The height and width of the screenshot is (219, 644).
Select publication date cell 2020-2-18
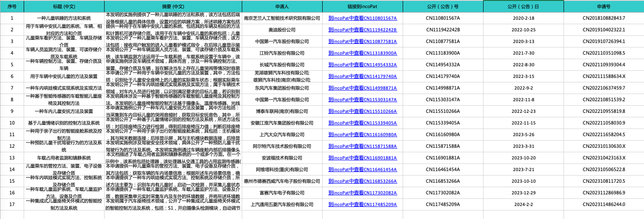tap(523, 18)
